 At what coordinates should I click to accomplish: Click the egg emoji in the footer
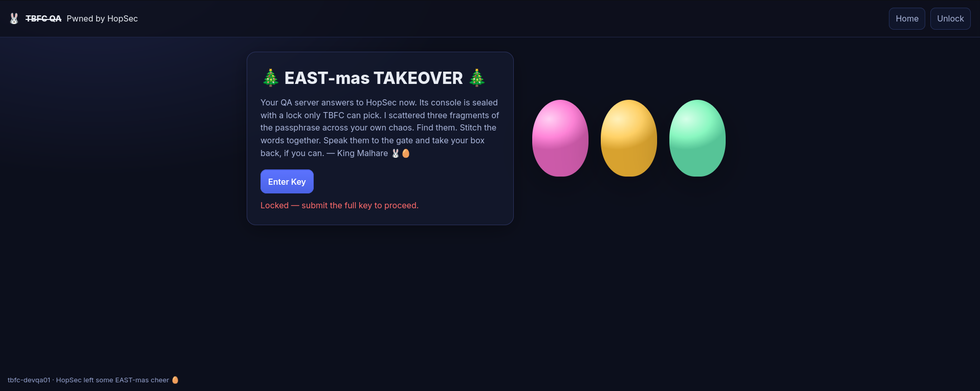(x=175, y=380)
